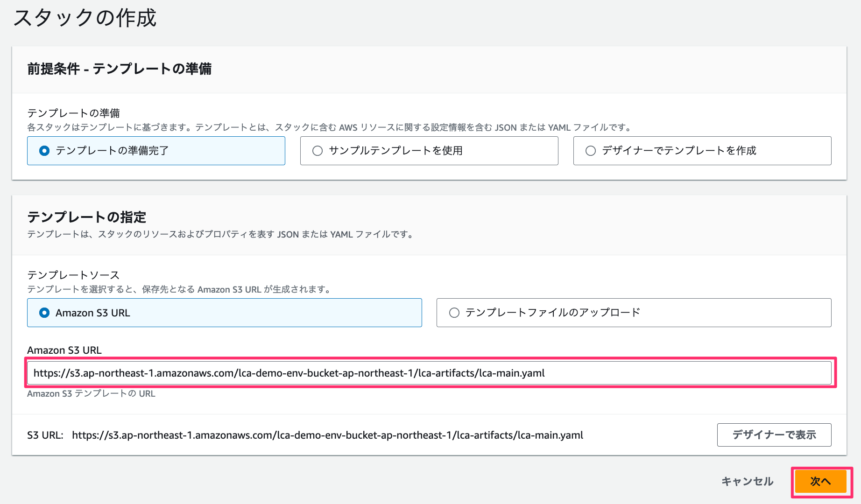Click the S3 URL text at the bottom
This screenshot has height=504, width=861.
pyautogui.click(x=328, y=435)
